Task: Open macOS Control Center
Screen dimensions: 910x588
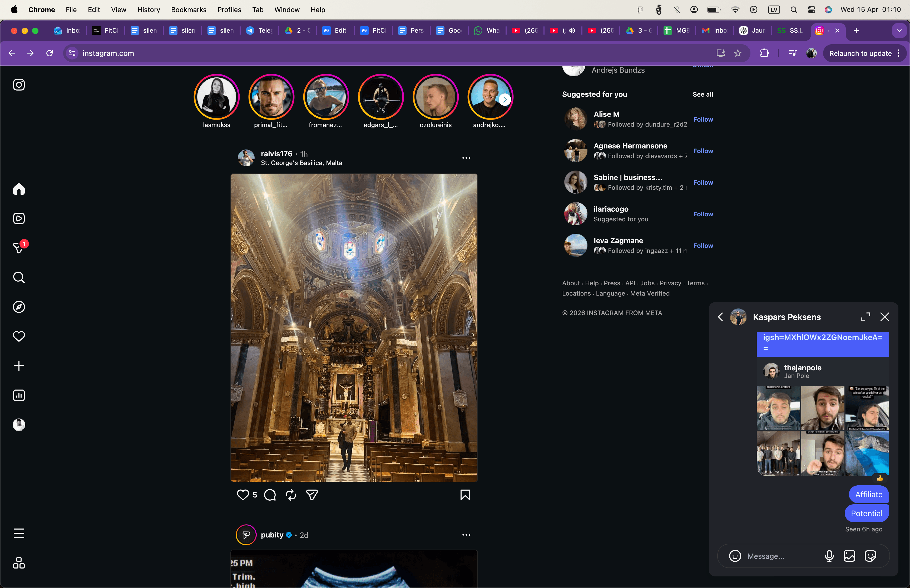Action: tap(811, 9)
